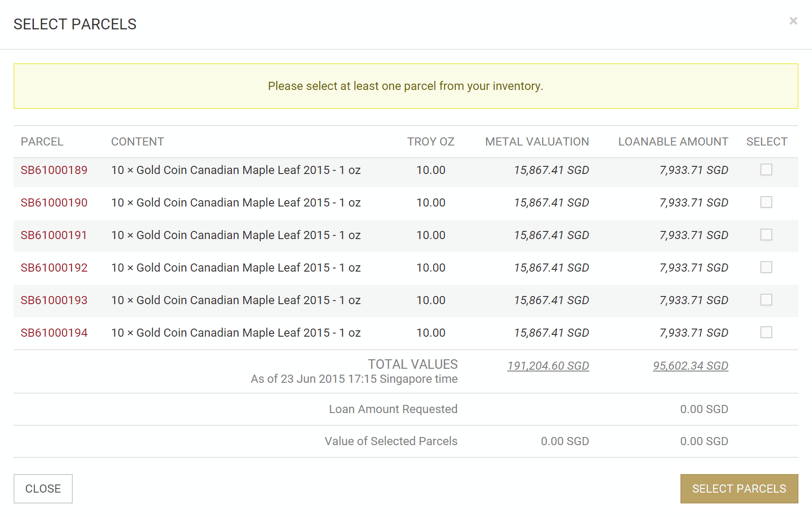Click the CONTENT column header
This screenshot has width=812, height=517.
point(137,141)
